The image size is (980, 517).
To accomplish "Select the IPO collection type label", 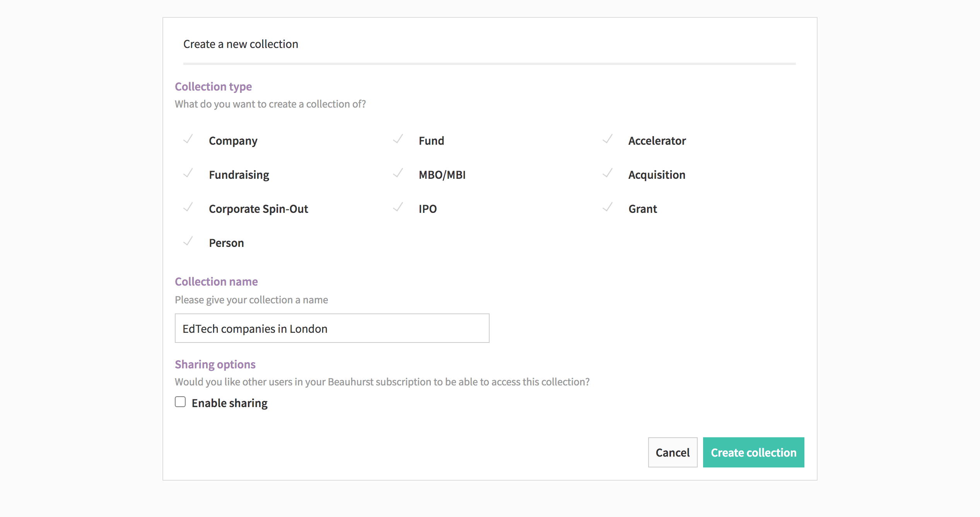I will 428,209.
